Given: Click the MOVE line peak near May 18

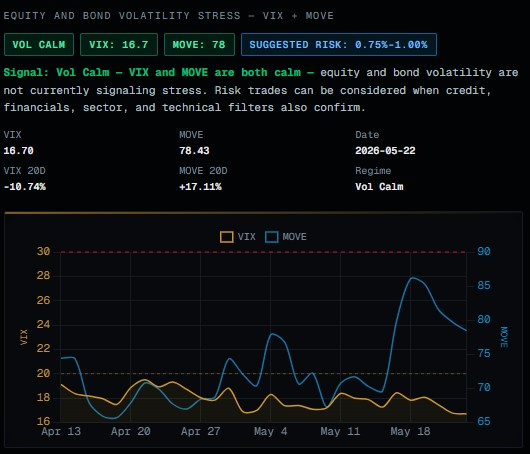Looking at the screenshot, I should tap(412, 278).
